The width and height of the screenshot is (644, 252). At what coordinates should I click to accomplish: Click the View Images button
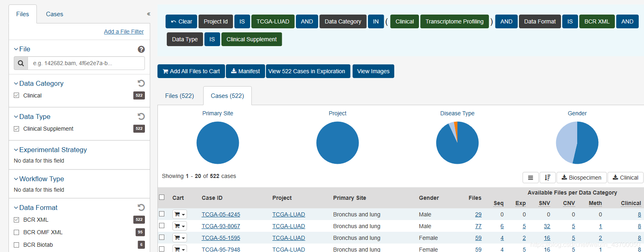point(373,71)
